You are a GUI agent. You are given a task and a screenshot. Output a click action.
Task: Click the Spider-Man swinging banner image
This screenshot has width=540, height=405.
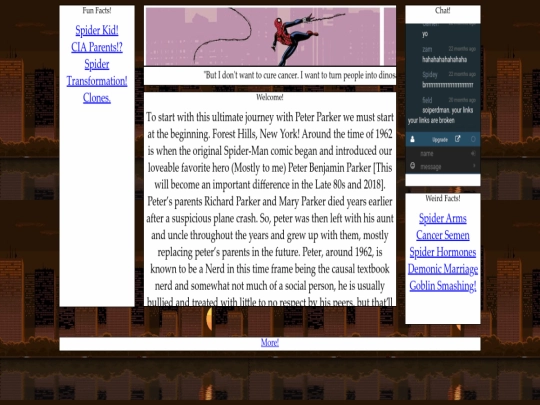pos(270,36)
